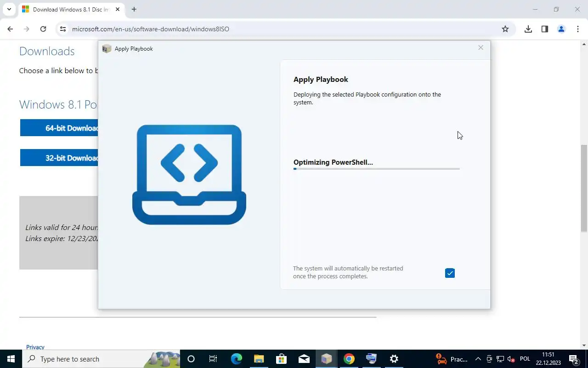Open Chrome three-dot menu

pos(578,29)
